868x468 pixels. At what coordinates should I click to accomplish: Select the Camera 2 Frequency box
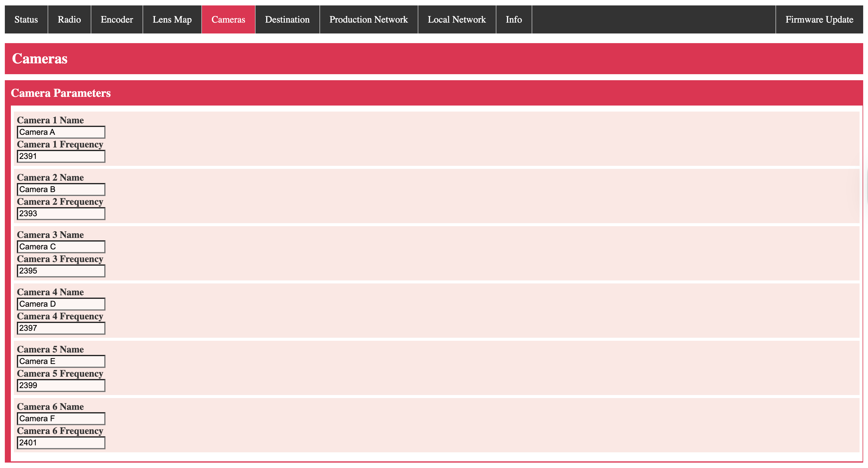(61, 214)
